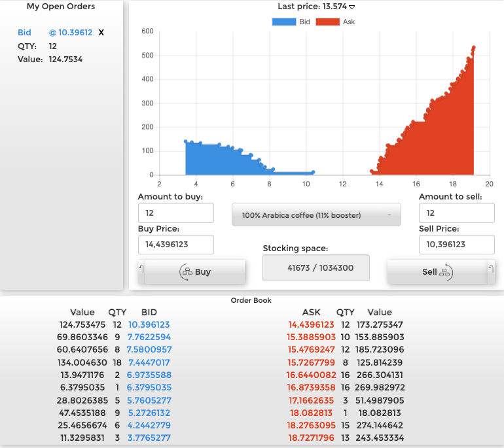
Task: Select bid price 6.9735588
Action: click(x=149, y=375)
